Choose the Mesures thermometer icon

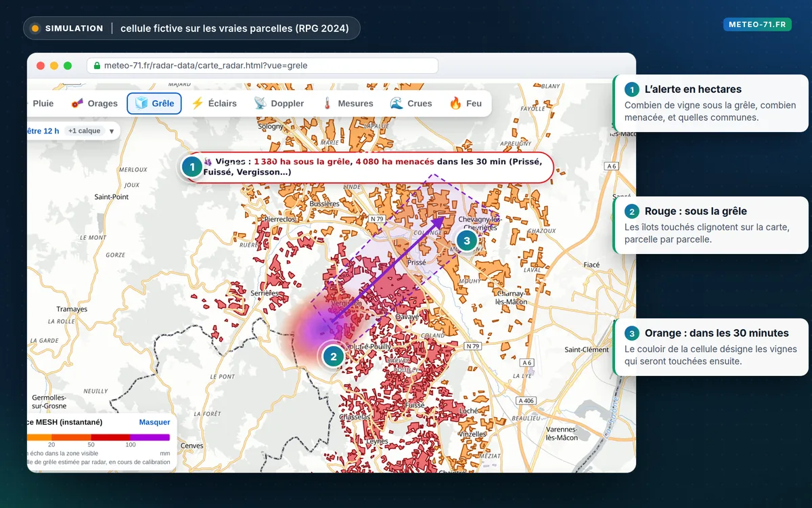(326, 104)
